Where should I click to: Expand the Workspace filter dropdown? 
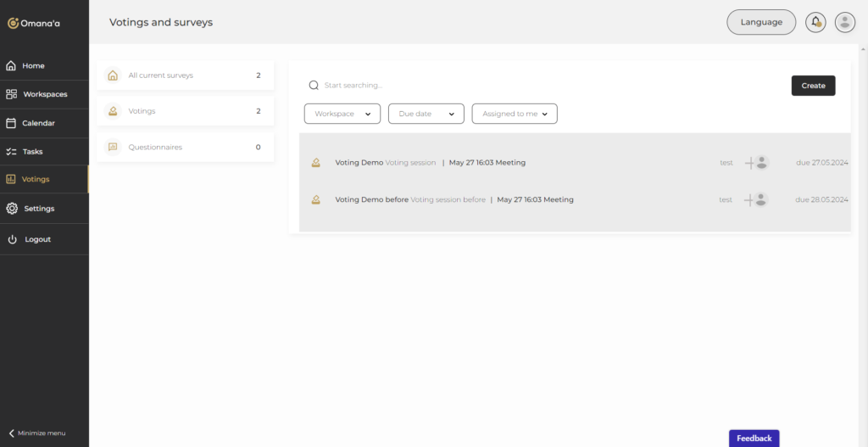[342, 114]
